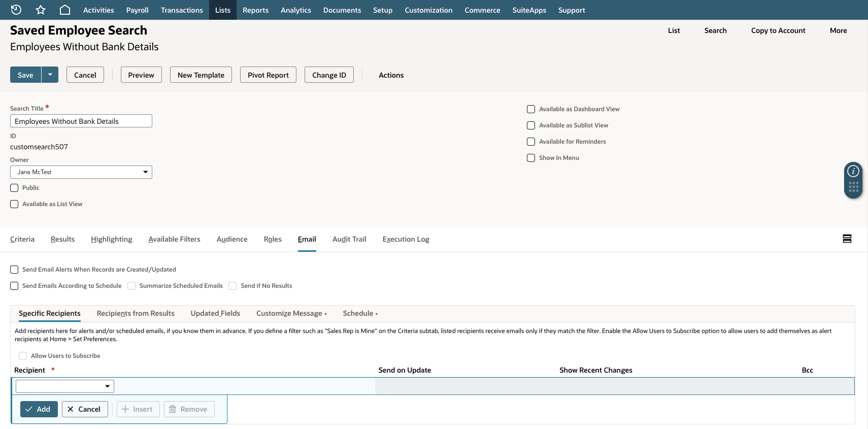Viewport: 868px width, 429px height.
Task: Switch to the Criteria subtab
Action: [x=22, y=239]
